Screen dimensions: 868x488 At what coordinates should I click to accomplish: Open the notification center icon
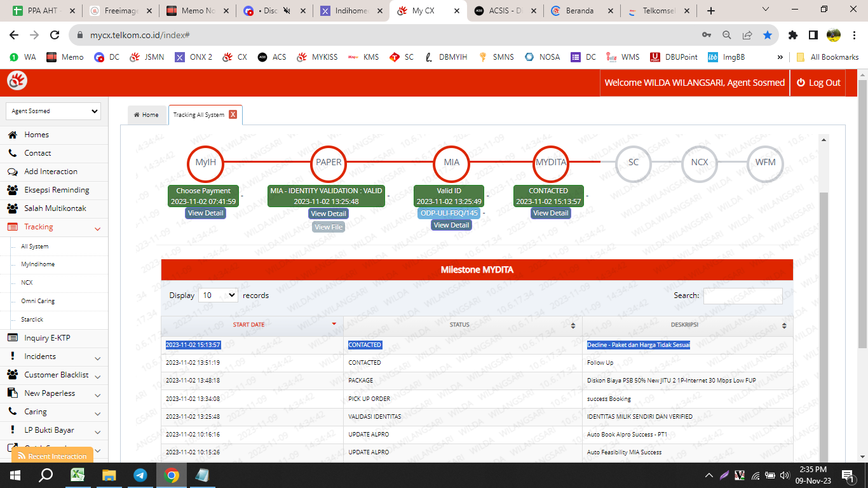point(848,475)
